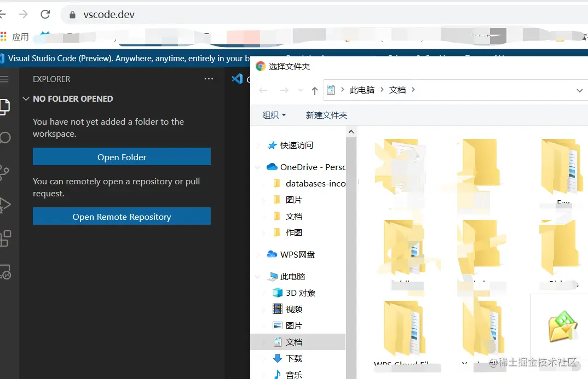The image size is (588, 379).
Task: Go back in the folder dialog
Action: pos(263,90)
